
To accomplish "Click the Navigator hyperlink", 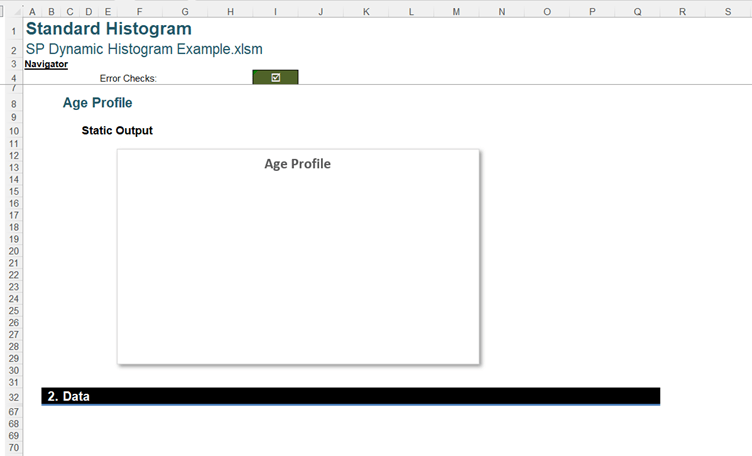I will pos(46,64).
